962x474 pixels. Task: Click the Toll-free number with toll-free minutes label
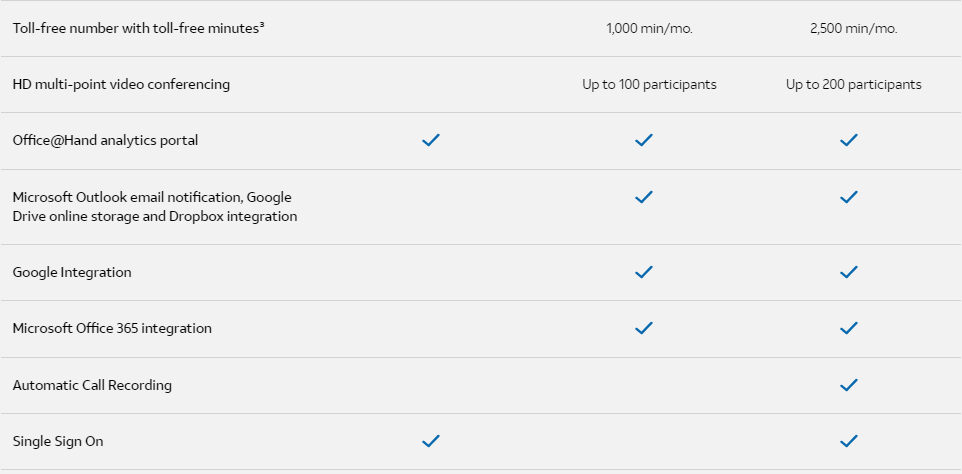point(139,28)
